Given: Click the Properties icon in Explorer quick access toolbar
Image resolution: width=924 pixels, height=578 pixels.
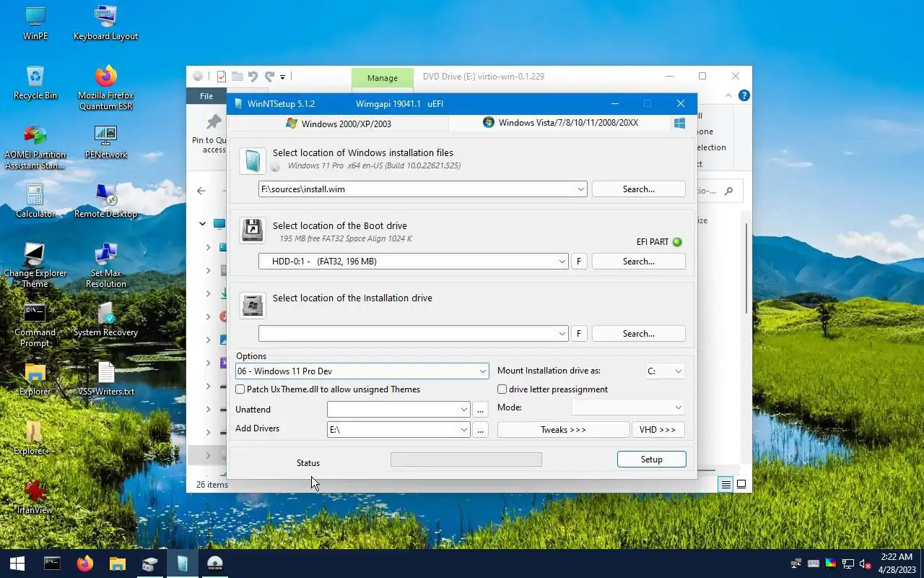Looking at the screenshot, I should point(222,76).
